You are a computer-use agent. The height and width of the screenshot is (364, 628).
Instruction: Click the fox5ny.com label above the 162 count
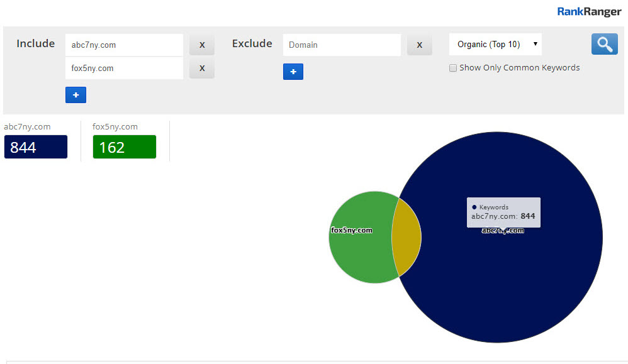(115, 126)
